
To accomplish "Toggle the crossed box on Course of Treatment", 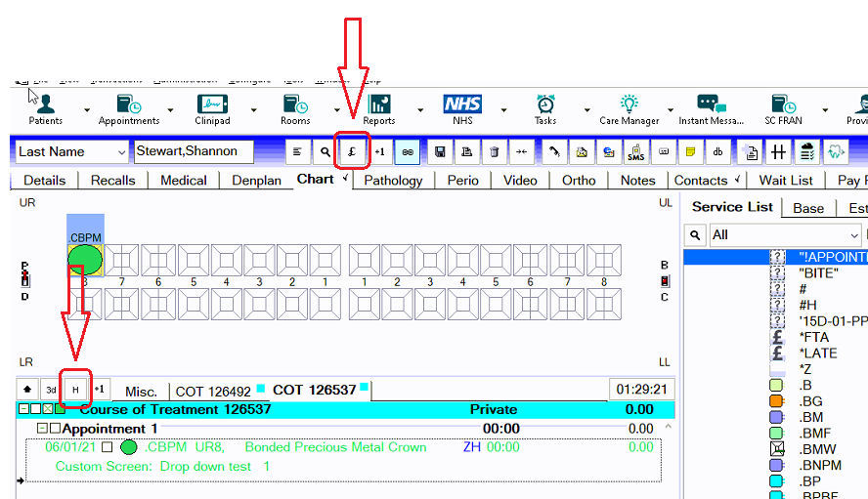I will [47, 409].
